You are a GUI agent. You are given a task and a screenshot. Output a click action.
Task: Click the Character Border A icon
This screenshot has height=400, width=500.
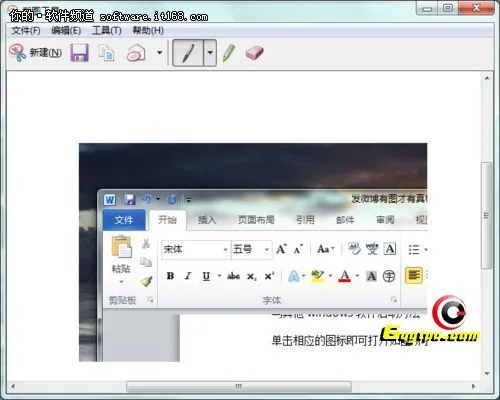coord(390,249)
